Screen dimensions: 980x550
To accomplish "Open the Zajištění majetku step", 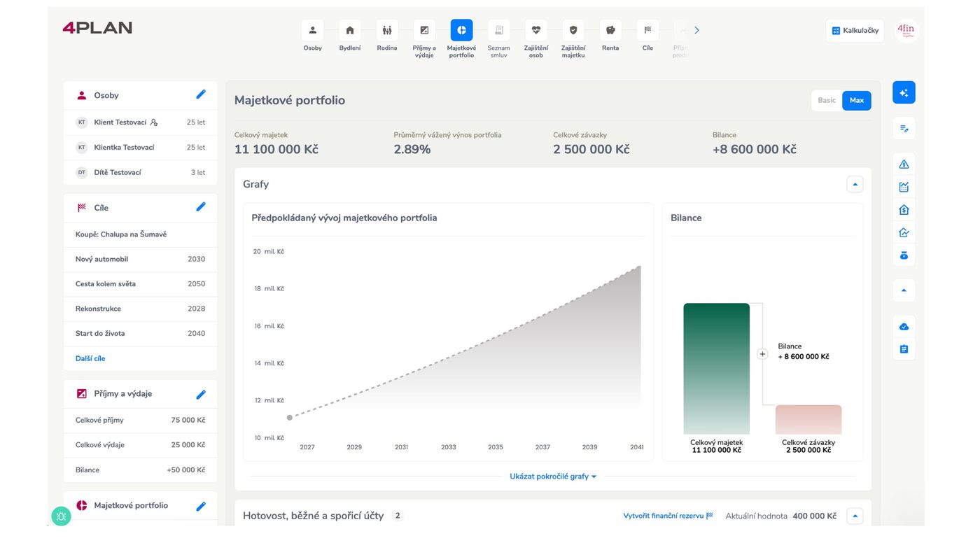I will [573, 30].
